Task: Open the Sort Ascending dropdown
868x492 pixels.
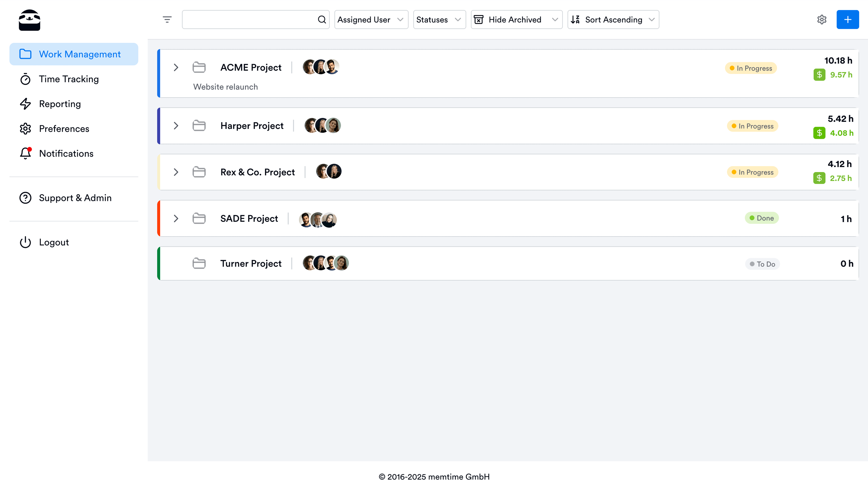Action: [613, 20]
